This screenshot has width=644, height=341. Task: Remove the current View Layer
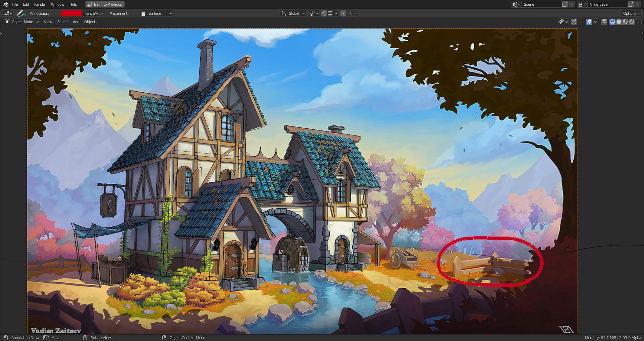pos(638,4)
